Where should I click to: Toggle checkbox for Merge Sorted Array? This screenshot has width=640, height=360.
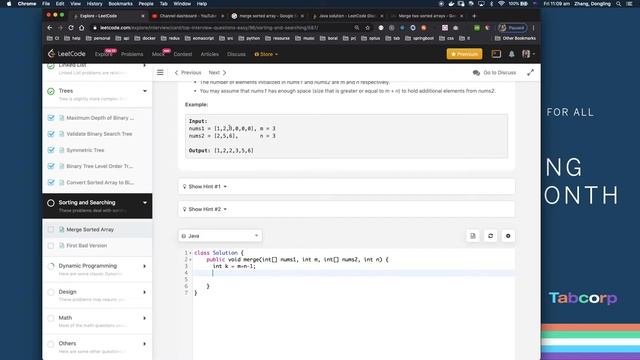click(51, 229)
